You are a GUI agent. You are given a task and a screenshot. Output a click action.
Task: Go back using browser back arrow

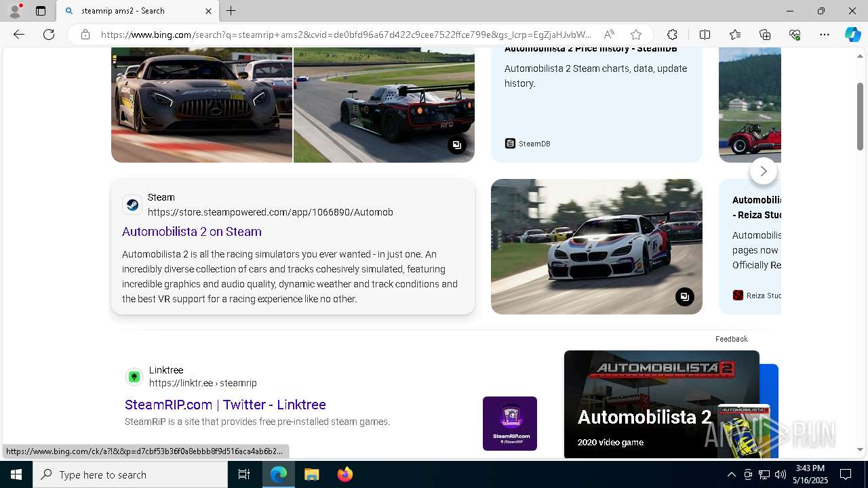(x=19, y=35)
